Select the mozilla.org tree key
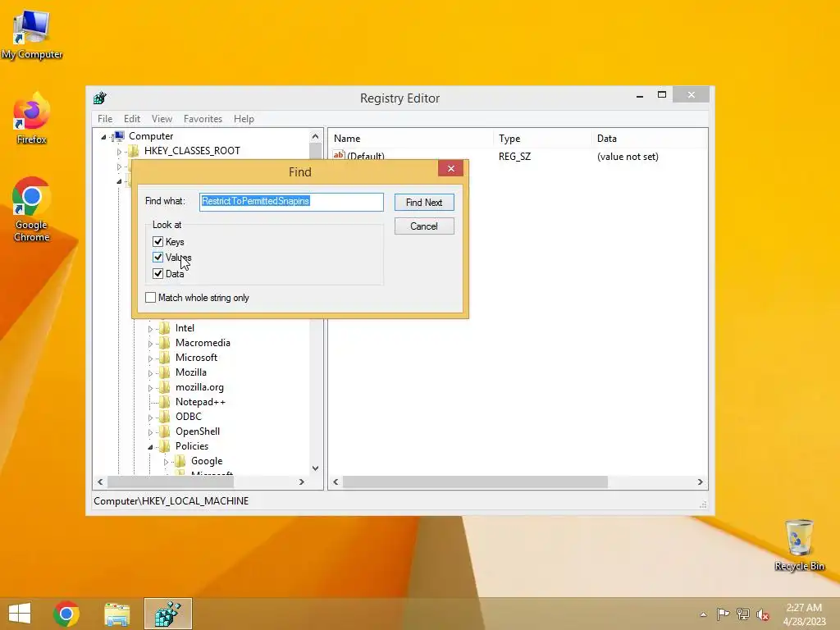The image size is (840, 630). tap(199, 387)
